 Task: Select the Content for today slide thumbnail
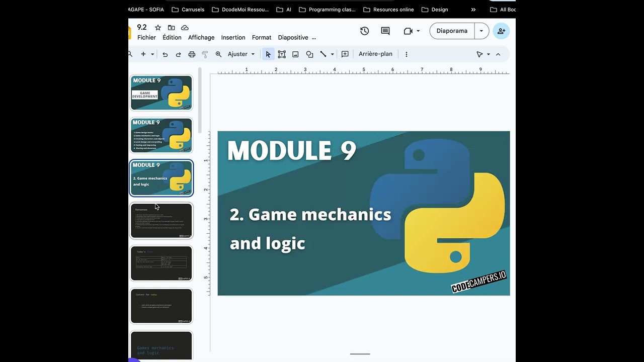click(x=162, y=306)
